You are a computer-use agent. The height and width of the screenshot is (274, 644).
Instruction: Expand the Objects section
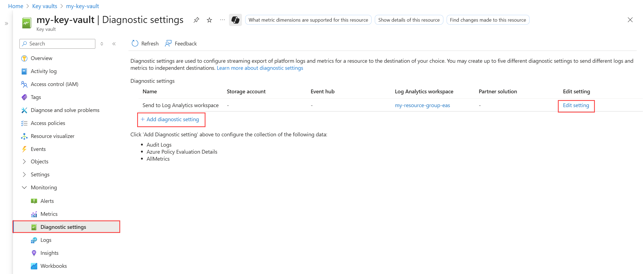24,161
